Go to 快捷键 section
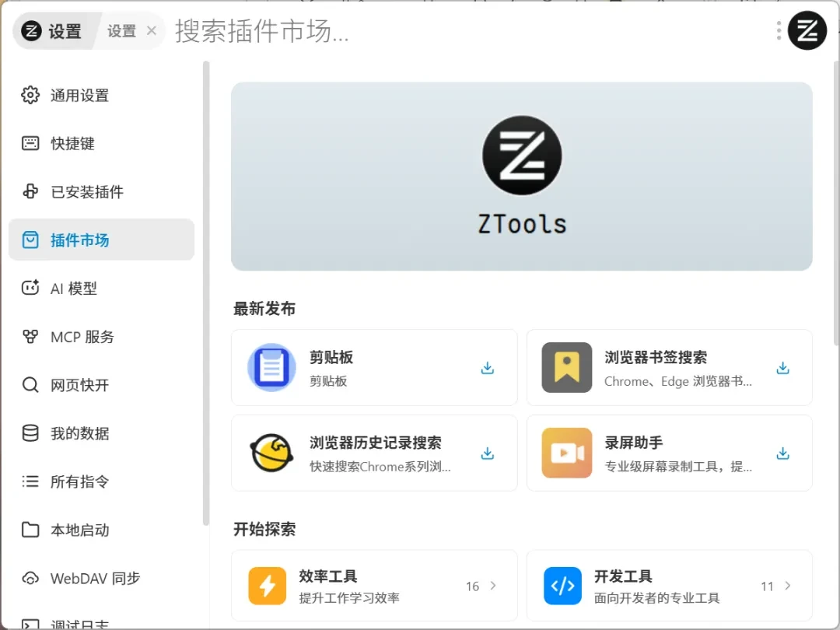Image resolution: width=840 pixels, height=630 pixels. [101, 143]
